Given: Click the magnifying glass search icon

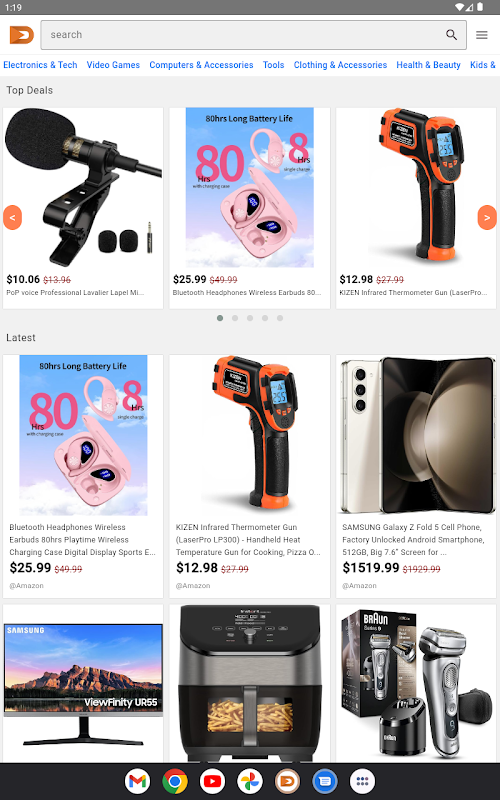Looking at the screenshot, I should point(451,35).
